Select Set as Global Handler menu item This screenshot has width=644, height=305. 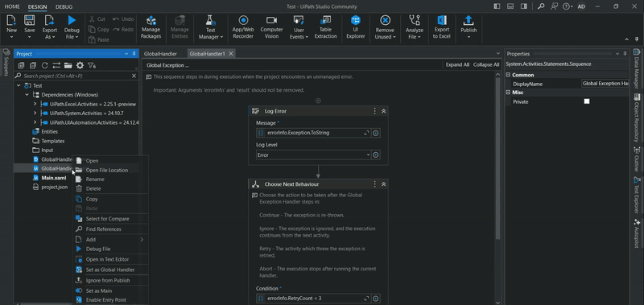[x=110, y=270]
